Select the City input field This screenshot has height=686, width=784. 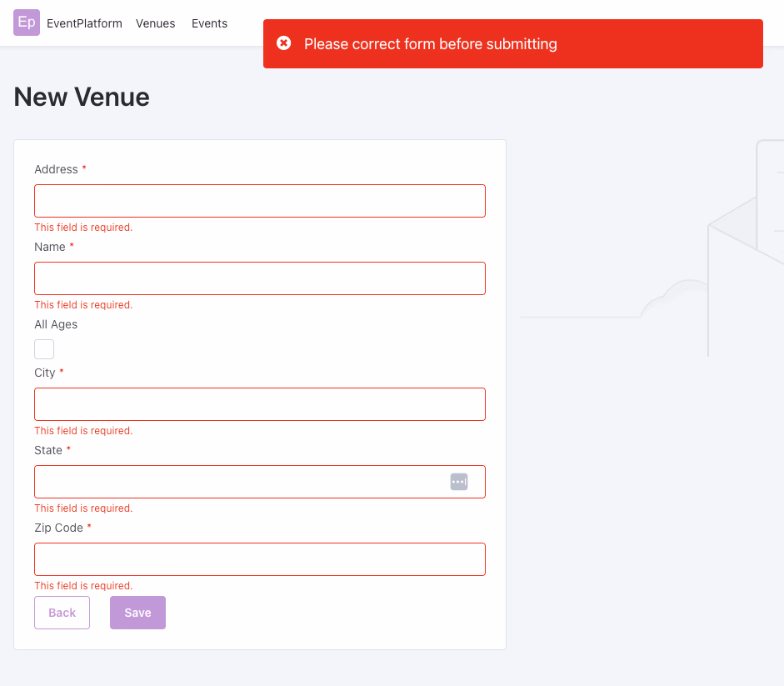[259, 404]
